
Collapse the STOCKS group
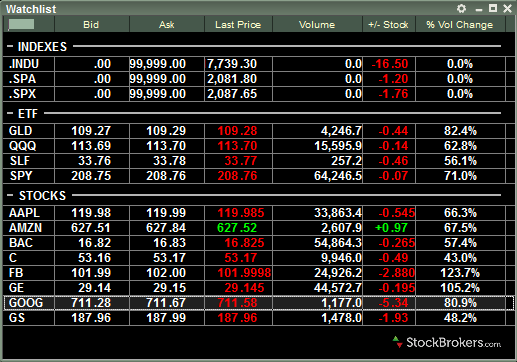[x=10, y=195]
